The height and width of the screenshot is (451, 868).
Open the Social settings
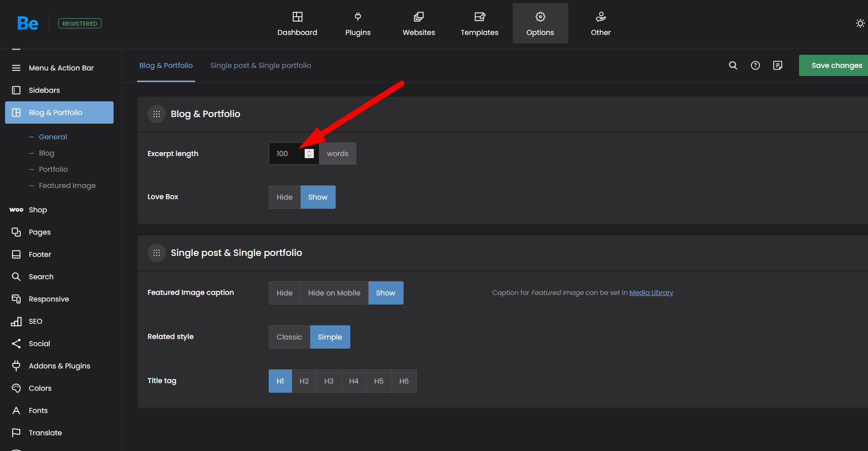[x=59, y=344]
